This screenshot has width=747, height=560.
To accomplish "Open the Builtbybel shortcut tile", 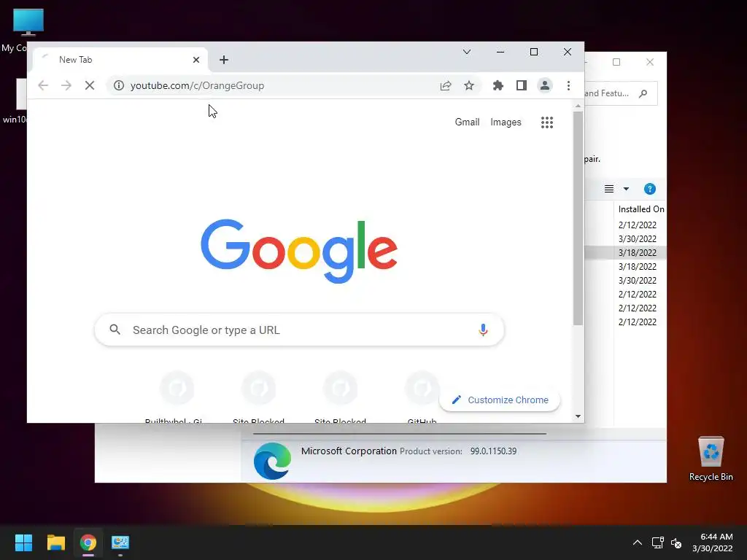I will 177,397.
